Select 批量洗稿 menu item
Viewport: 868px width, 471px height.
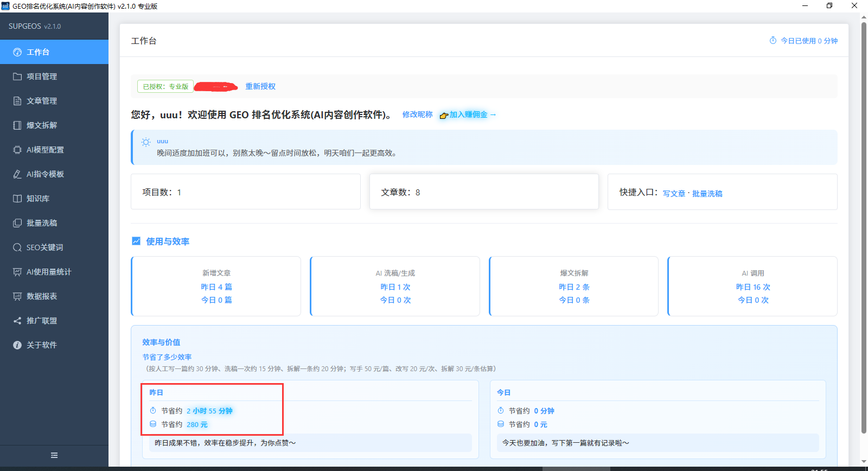(54, 223)
